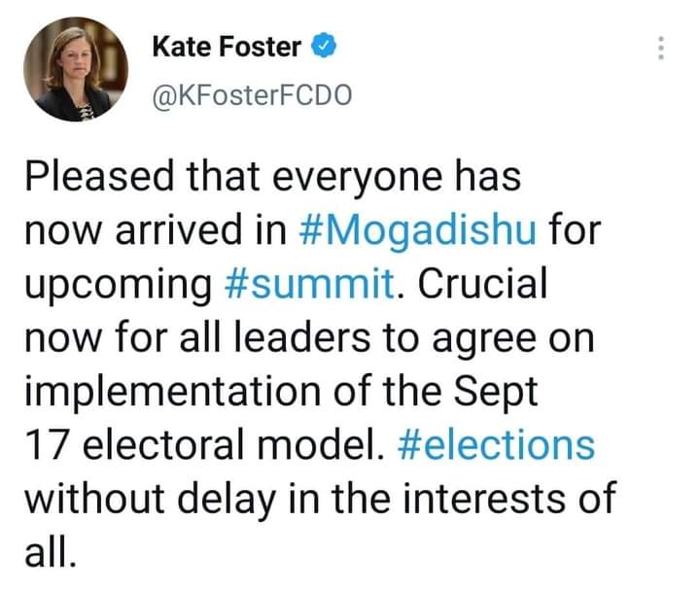
Task: Click the number '17' in the tweet
Action: coord(47,445)
